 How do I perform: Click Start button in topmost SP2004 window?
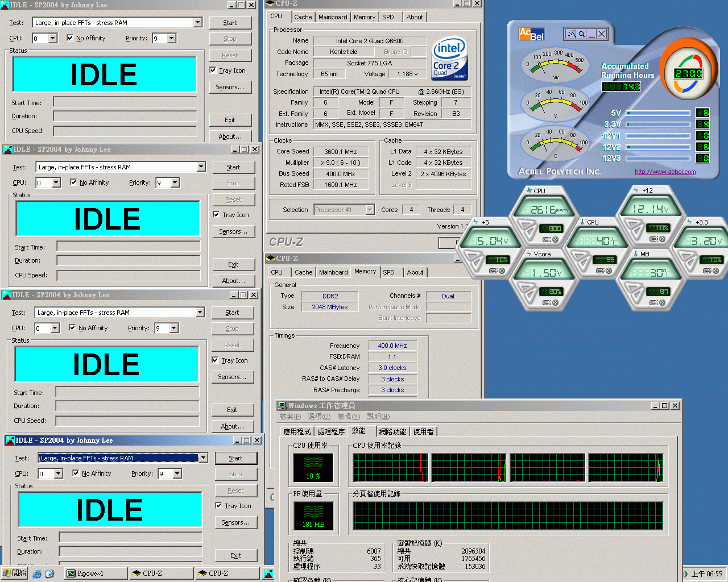(x=230, y=23)
